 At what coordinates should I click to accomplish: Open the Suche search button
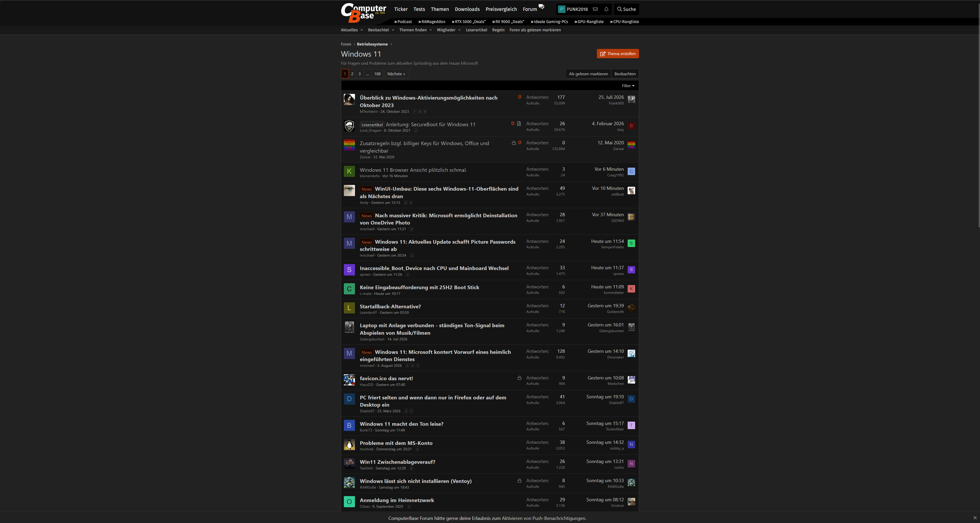point(626,9)
